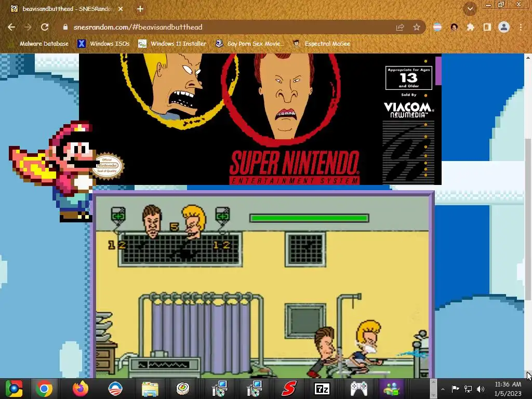Click the forward navigation arrow
The height and width of the screenshot is (399, 532).
click(x=28, y=27)
